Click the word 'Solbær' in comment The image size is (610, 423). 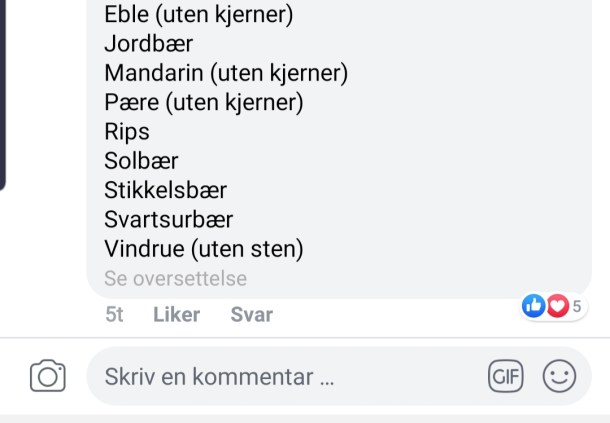(141, 161)
